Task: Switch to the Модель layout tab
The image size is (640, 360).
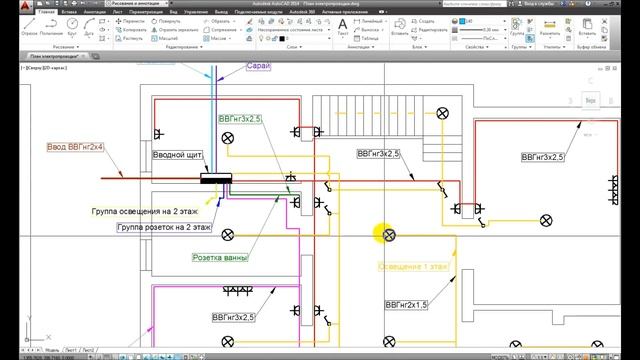Action: pyautogui.click(x=52, y=350)
